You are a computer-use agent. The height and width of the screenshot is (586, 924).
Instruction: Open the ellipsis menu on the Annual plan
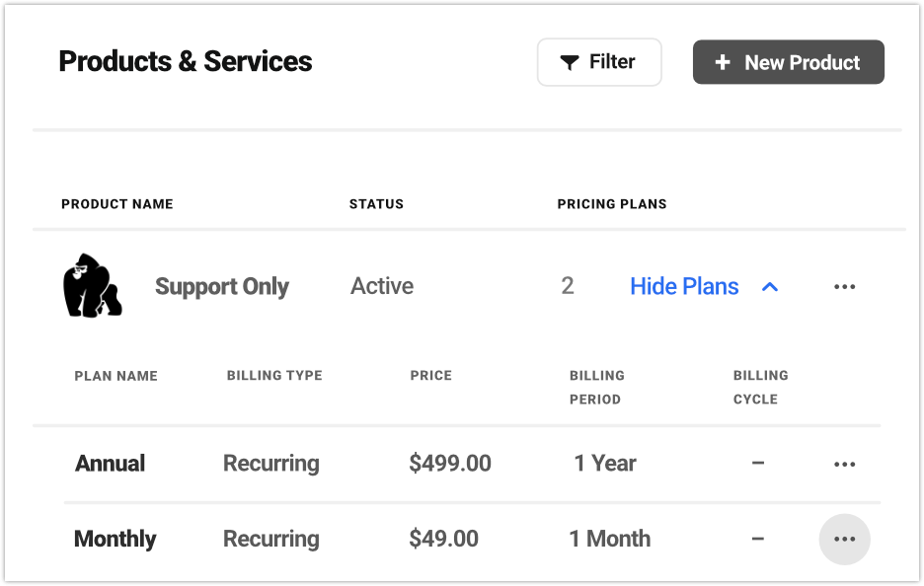[844, 464]
